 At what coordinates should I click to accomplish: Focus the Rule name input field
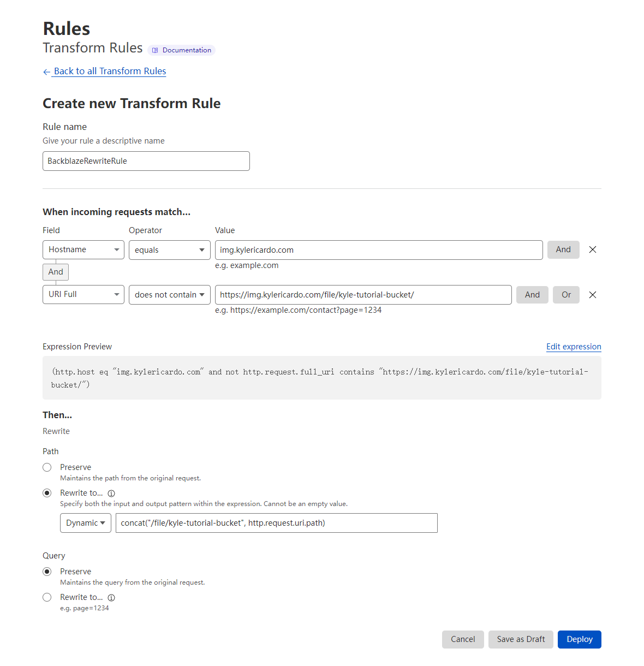point(146,161)
